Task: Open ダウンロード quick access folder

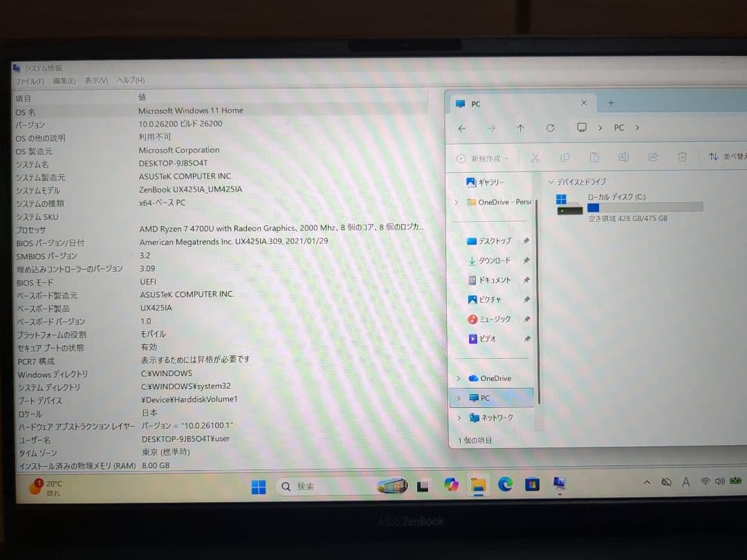Action: click(x=489, y=261)
